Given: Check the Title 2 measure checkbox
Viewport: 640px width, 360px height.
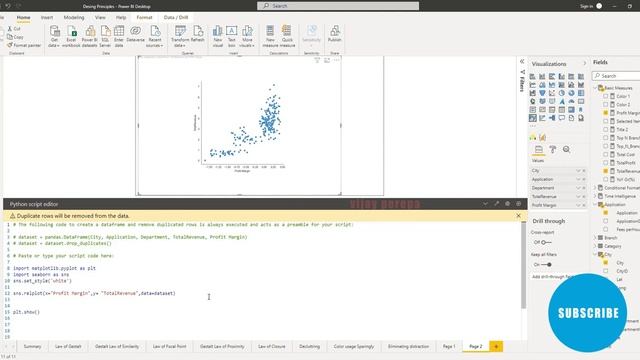Looking at the screenshot, I should (x=606, y=129).
